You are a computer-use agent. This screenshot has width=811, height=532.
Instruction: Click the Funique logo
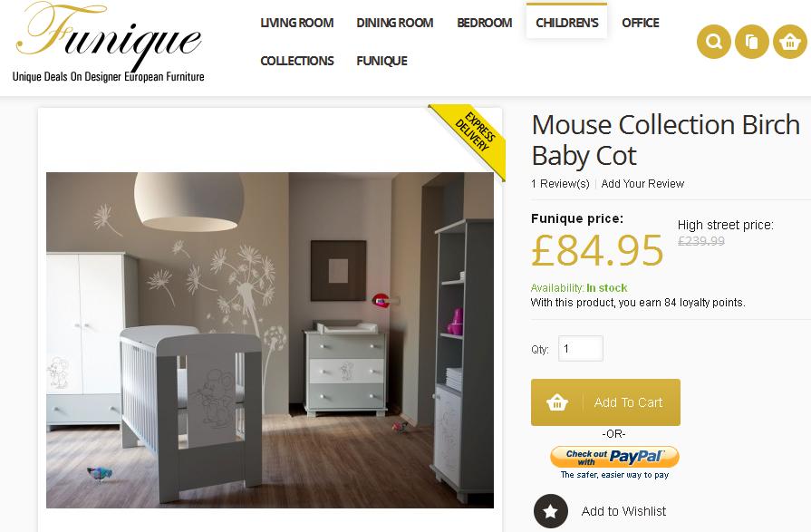109,43
